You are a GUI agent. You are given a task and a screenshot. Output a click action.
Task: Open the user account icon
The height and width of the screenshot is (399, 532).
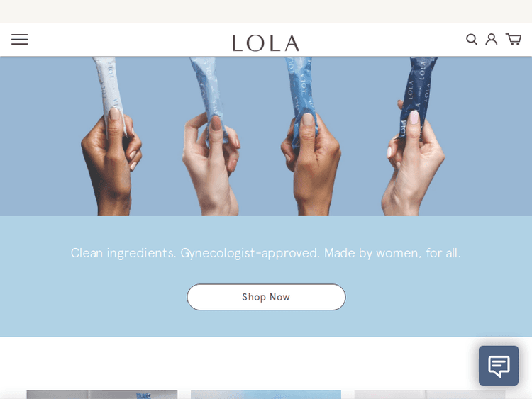pos(491,39)
